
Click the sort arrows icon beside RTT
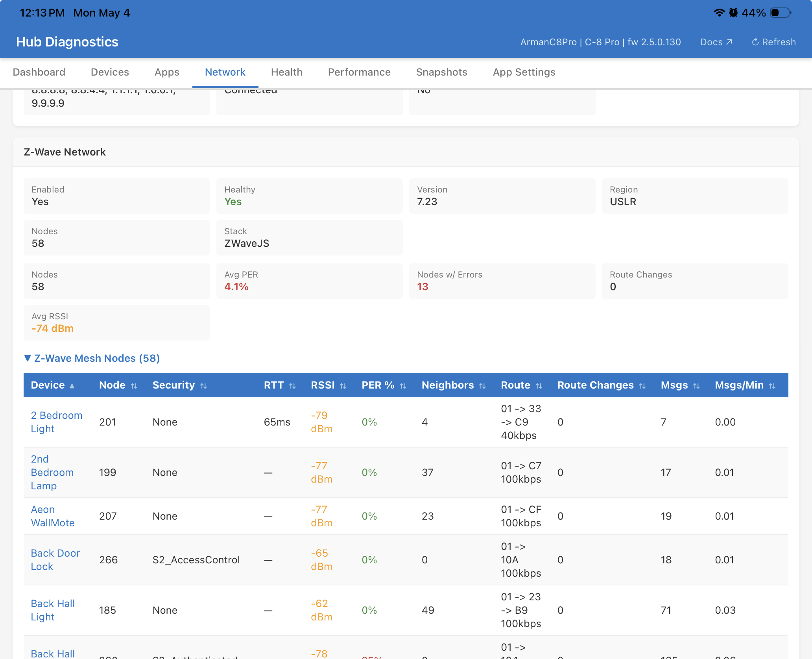tap(292, 386)
